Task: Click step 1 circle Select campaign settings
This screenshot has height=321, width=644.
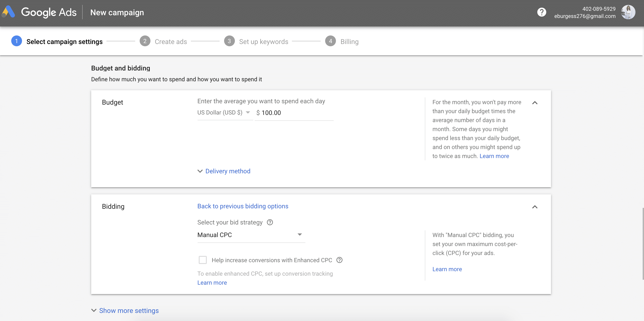Action: 16,41
